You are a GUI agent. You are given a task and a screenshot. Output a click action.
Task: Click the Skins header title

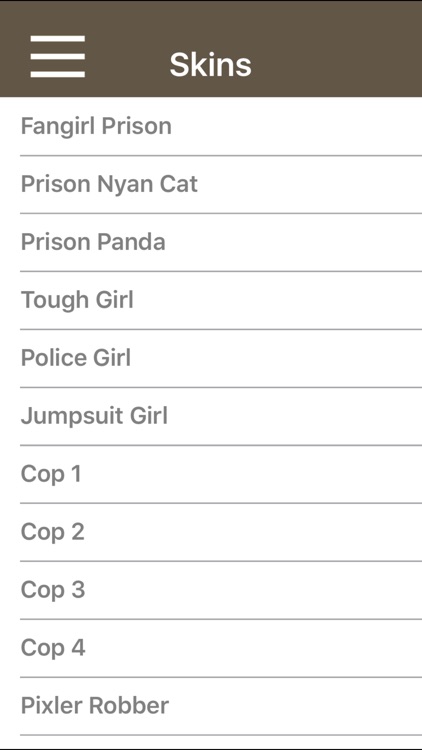point(211,64)
